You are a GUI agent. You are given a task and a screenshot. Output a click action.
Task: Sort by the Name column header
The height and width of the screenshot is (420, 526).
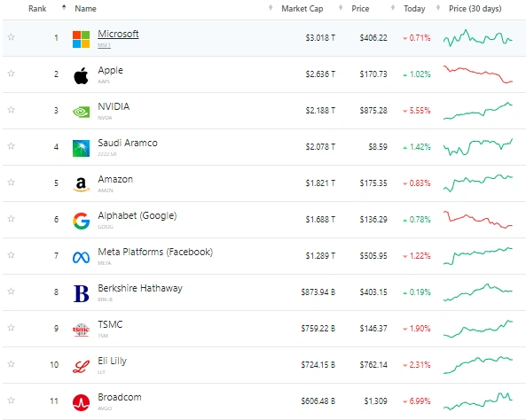click(85, 9)
